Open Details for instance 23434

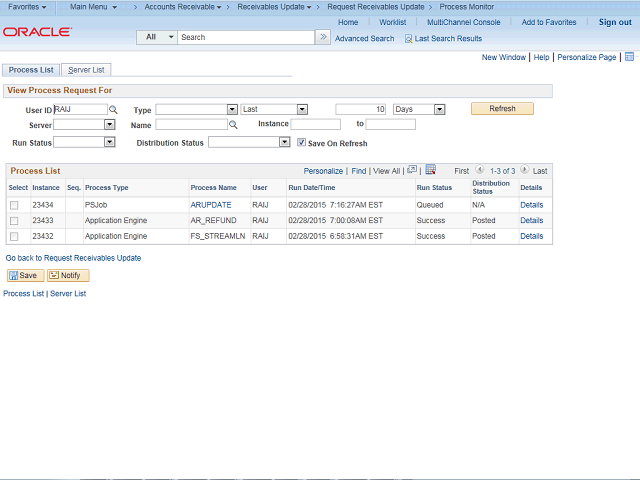pyautogui.click(x=531, y=205)
